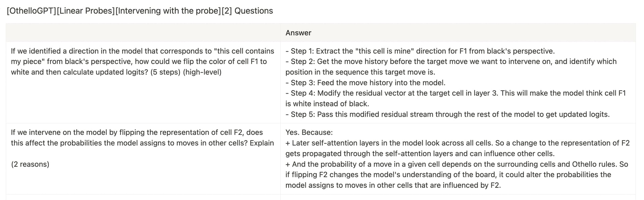
Task: Click the "Step 3: Feed the move history" line
Action: click(365, 83)
